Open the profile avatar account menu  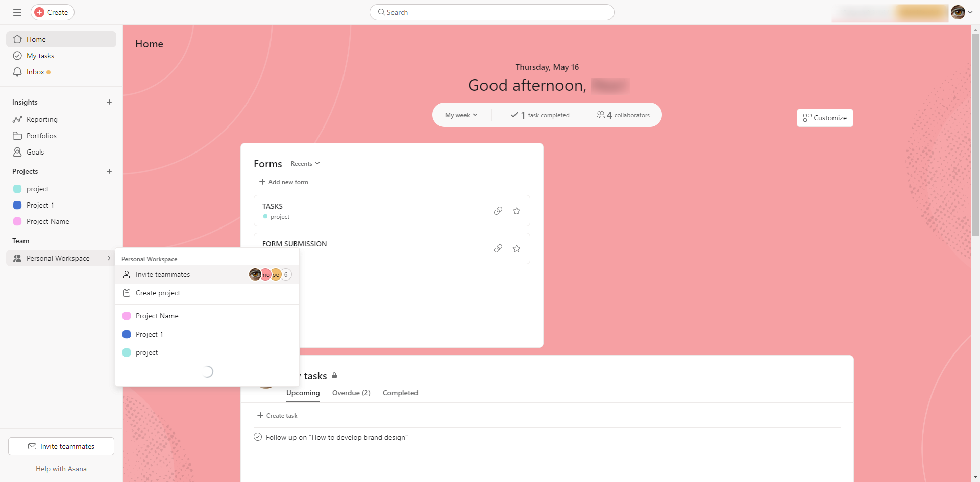point(962,12)
